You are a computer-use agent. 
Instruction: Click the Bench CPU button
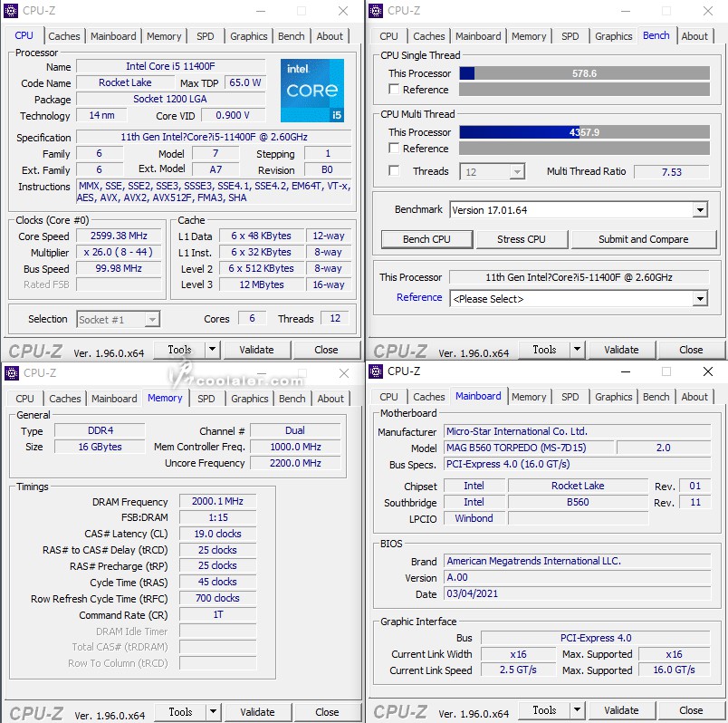coord(426,239)
